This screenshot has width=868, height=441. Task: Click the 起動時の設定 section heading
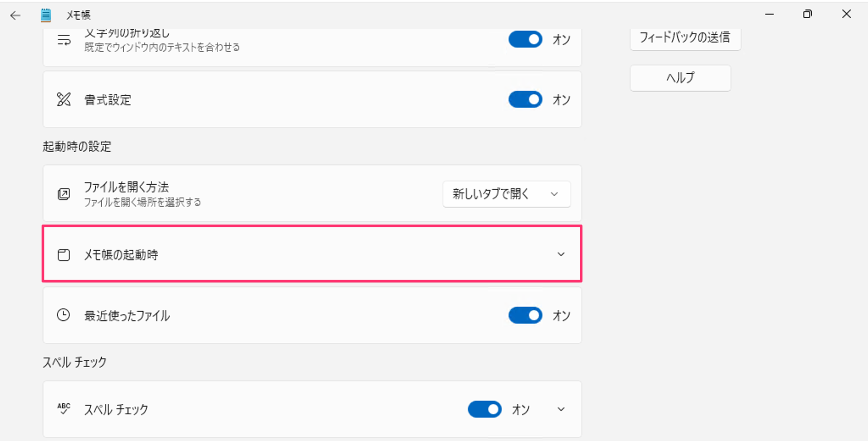[x=77, y=146]
